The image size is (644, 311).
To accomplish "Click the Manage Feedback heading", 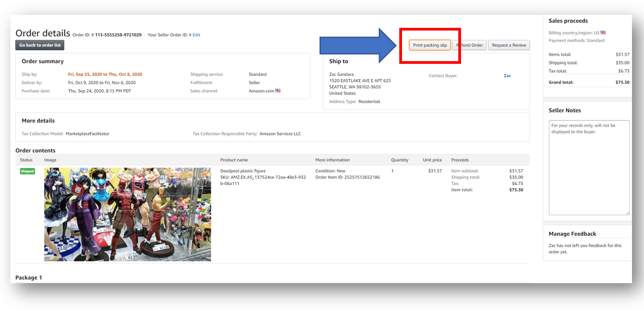I will (x=572, y=234).
